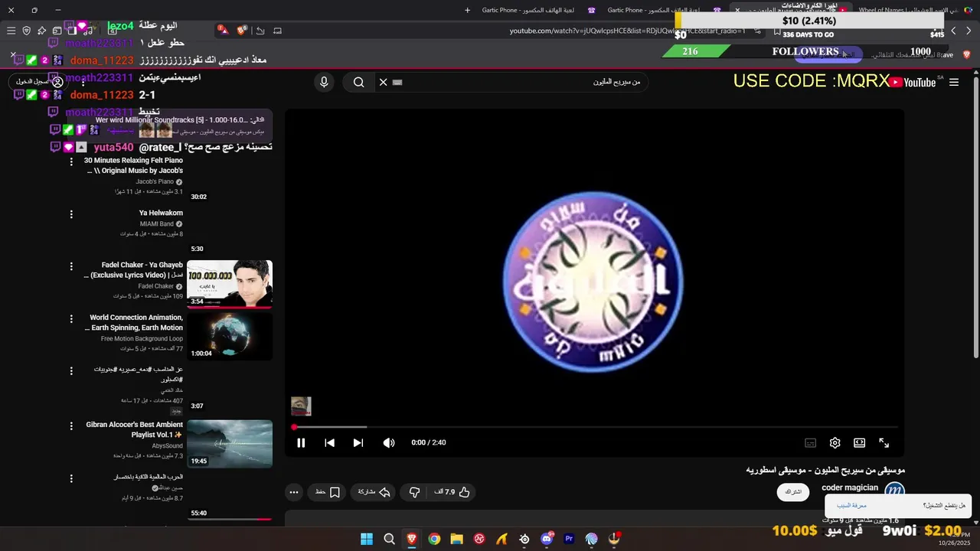Open the video settings gear
980x551 pixels.
[835, 443]
